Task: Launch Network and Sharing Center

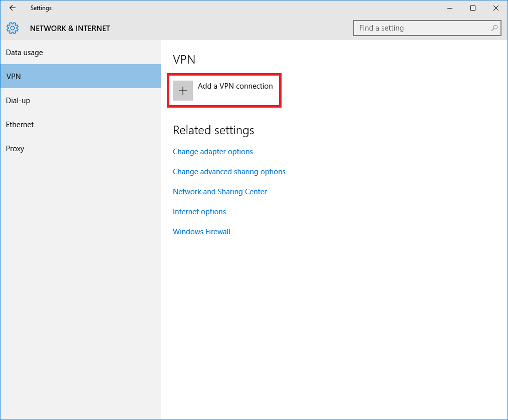Action: click(220, 192)
